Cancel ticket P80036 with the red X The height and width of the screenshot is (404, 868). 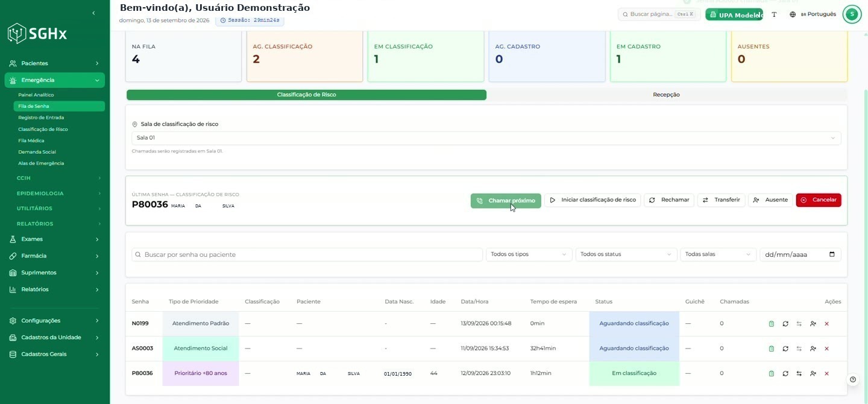(x=826, y=373)
